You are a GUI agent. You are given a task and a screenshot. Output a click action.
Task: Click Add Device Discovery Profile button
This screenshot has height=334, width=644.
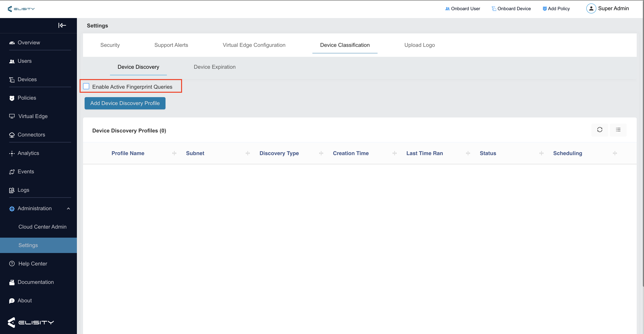coord(125,103)
